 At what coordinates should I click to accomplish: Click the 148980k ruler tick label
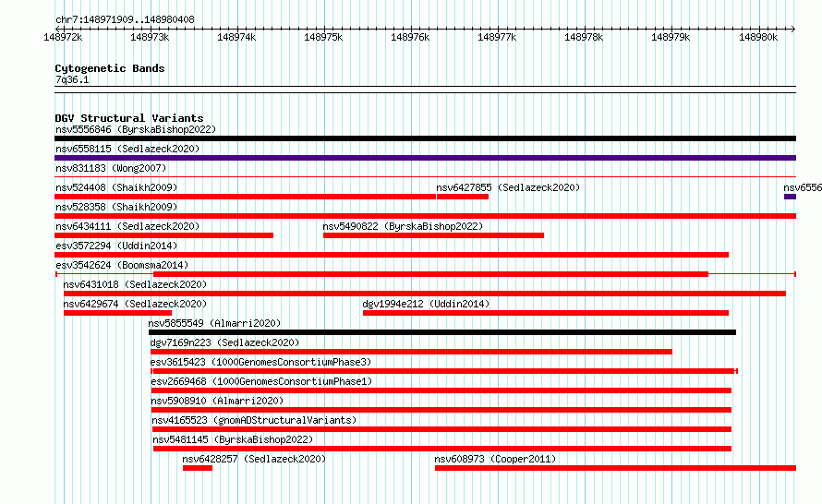point(758,37)
